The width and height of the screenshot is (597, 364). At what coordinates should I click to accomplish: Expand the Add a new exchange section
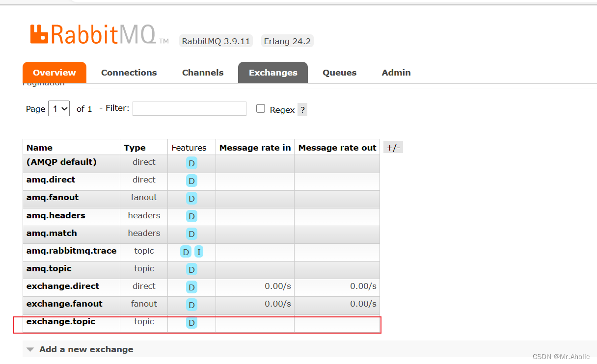[x=86, y=349]
